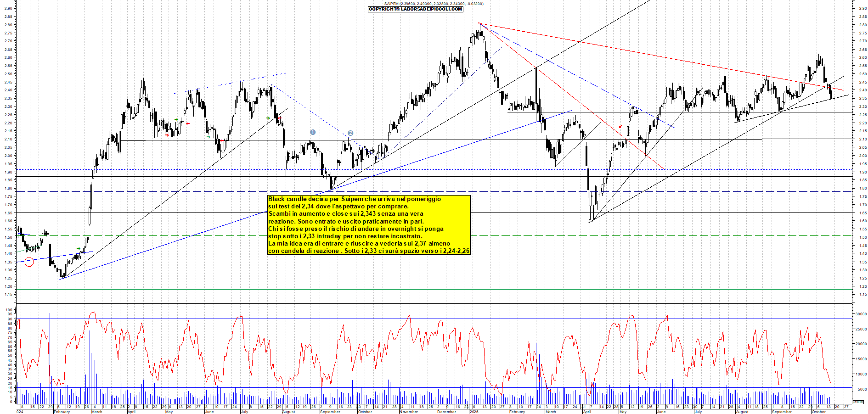Click the 2.90 label on left price axis
The height and width of the screenshot is (414, 868).
[x=8, y=8]
